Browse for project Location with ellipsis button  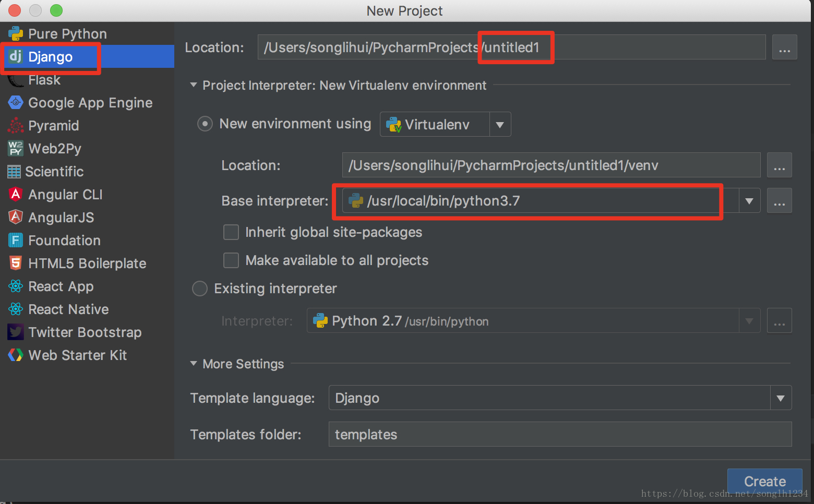(x=784, y=47)
